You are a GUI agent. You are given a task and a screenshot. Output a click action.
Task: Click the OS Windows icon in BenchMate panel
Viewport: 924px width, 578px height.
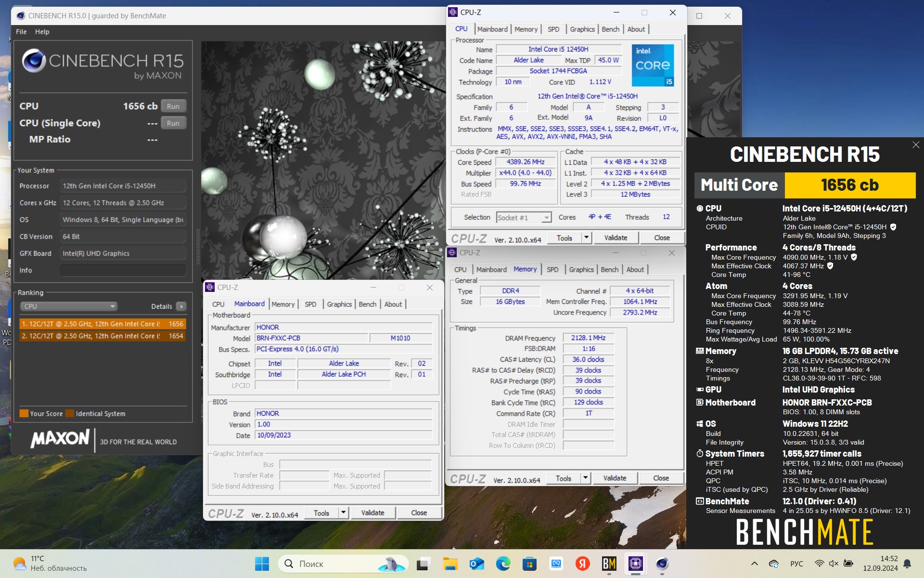click(700, 424)
